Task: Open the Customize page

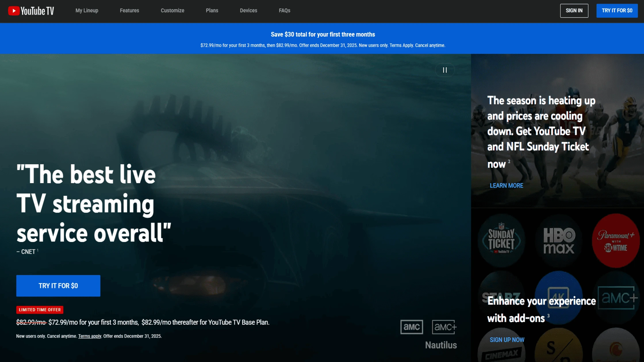Action: click(x=172, y=11)
